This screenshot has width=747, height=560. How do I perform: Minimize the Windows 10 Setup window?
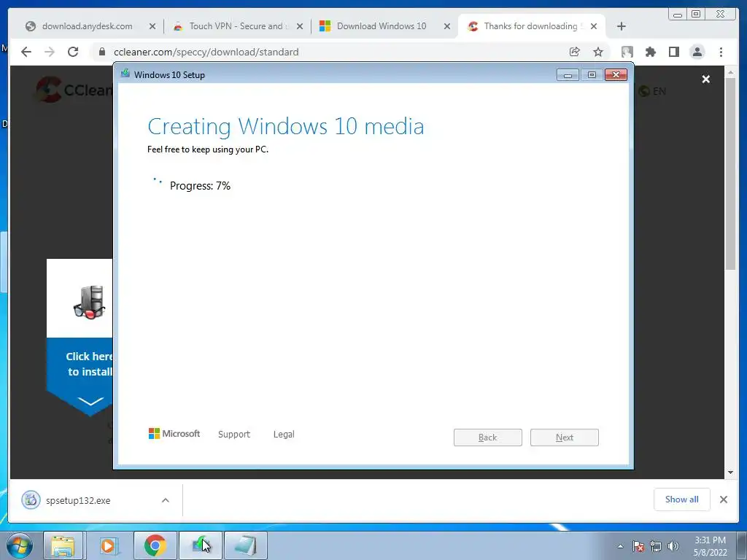pyautogui.click(x=568, y=75)
